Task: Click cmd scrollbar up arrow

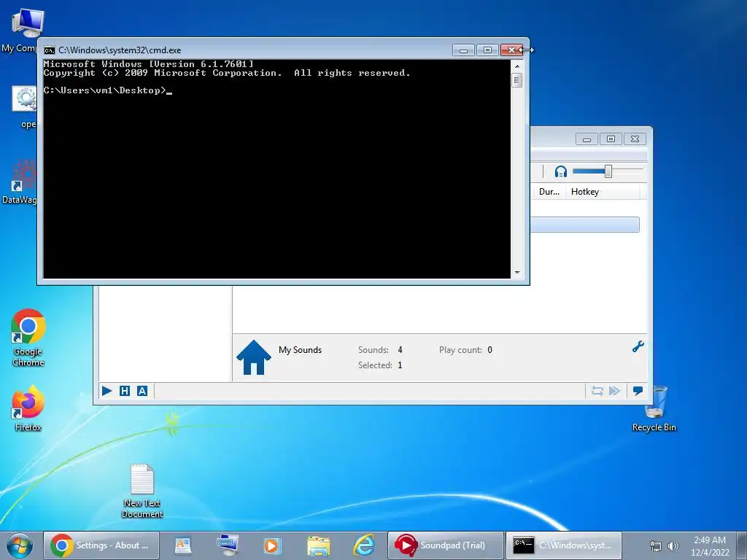Action: [517, 66]
